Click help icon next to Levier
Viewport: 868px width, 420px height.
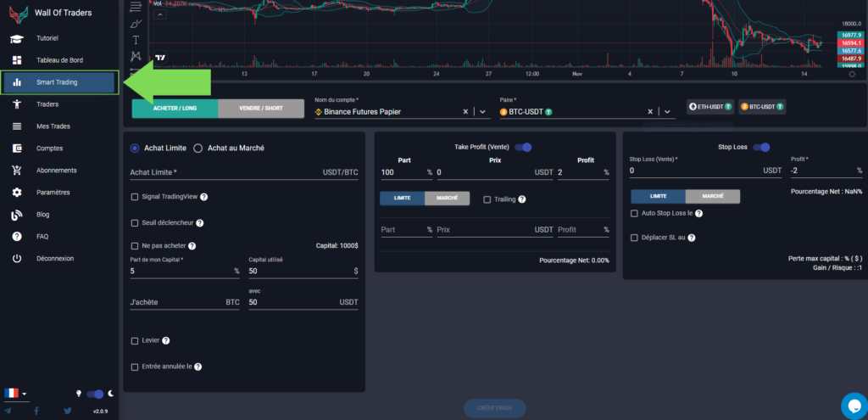click(165, 340)
